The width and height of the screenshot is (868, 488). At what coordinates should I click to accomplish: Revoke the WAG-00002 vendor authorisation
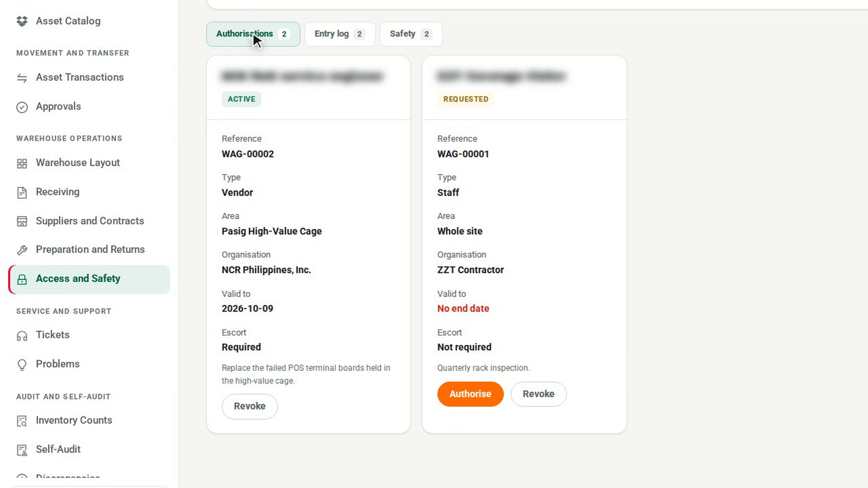point(250,406)
